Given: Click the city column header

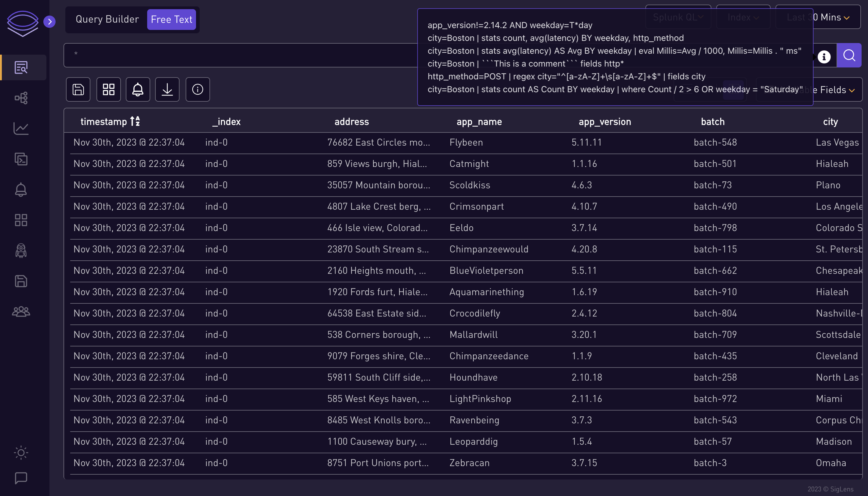Looking at the screenshot, I should tap(830, 121).
